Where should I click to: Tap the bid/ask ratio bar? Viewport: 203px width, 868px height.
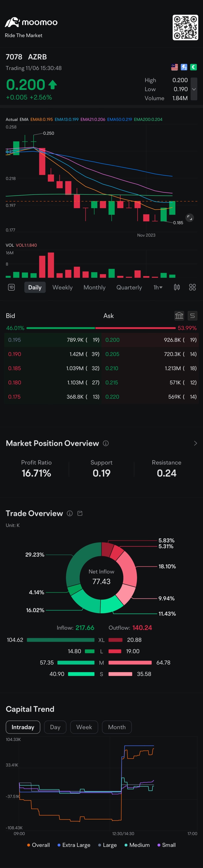[x=101, y=328]
